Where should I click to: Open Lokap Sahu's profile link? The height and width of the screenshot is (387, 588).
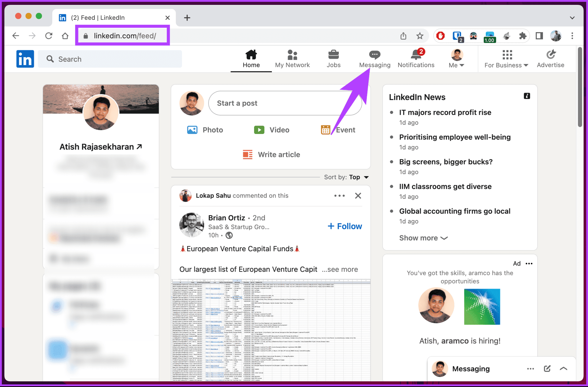click(x=213, y=196)
